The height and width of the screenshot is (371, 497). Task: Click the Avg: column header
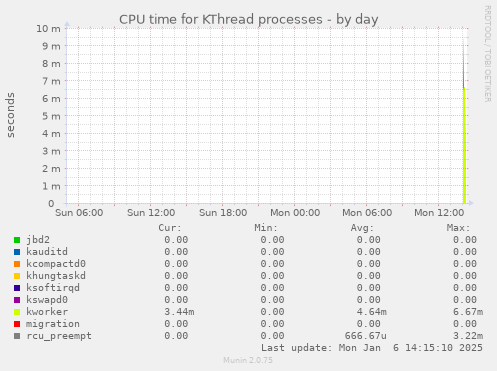click(362, 228)
